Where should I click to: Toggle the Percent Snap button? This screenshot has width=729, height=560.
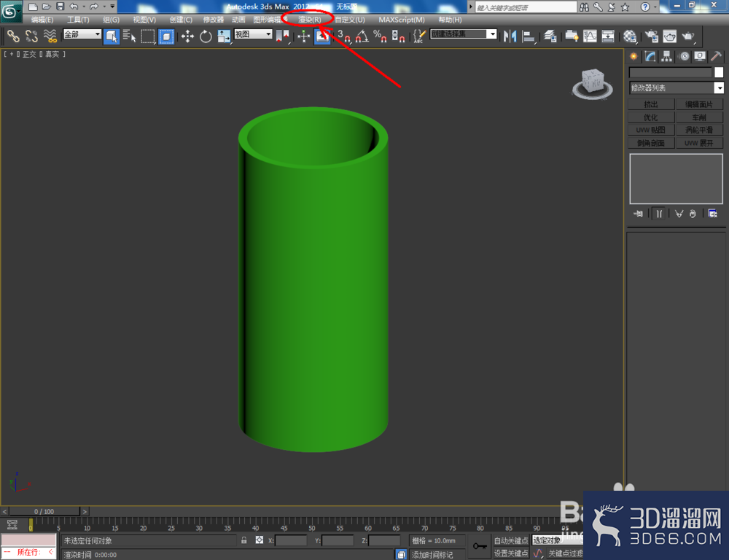coord(380,36)
